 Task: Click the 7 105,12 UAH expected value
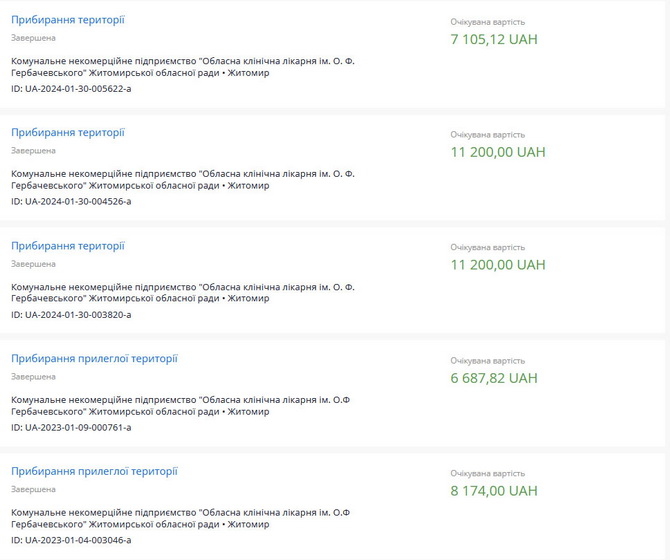[497, 40]
